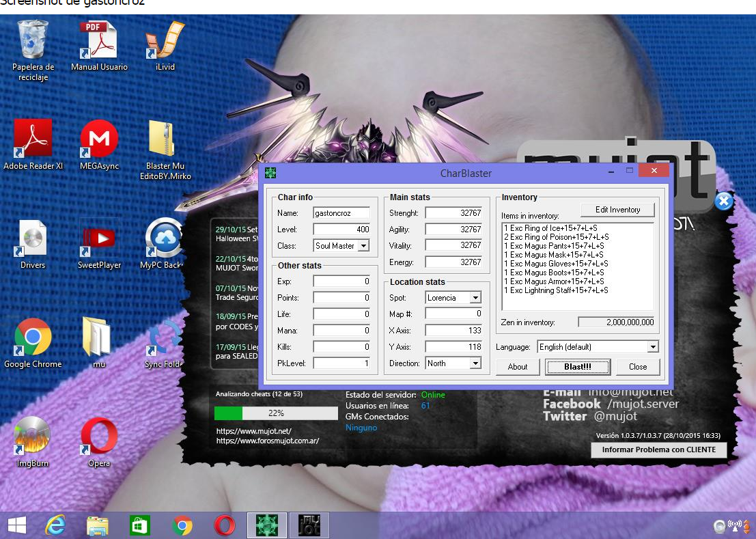The image size is (756, 539).
Task: Click the cheat analysis progress bar at 22%
Action: pyautogui.click(x=276, y=413)
